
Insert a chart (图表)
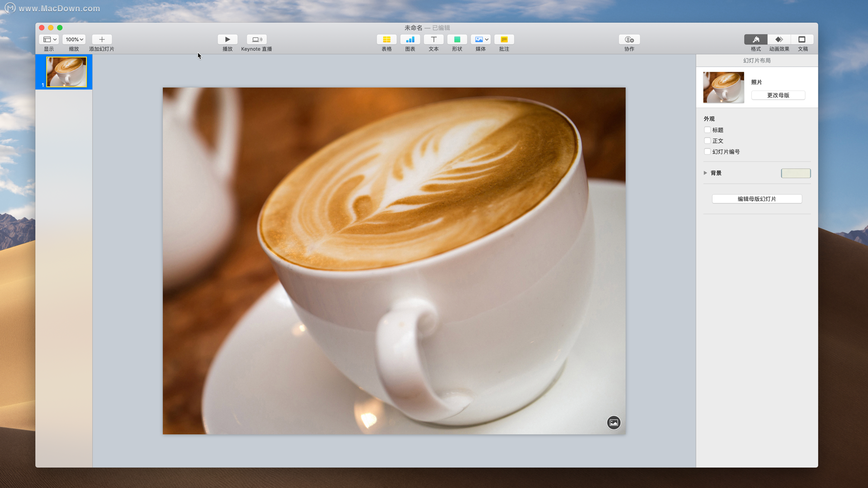point(410,39)
